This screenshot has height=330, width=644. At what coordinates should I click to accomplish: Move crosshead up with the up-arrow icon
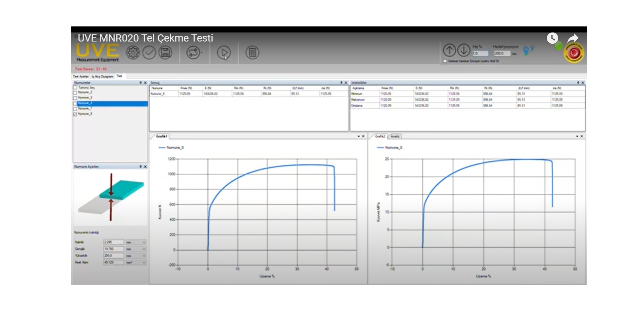coord(449,50)
